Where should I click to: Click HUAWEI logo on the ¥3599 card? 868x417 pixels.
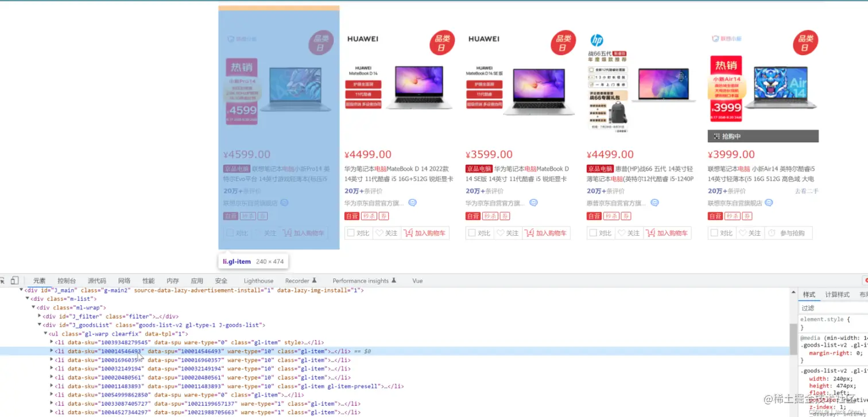click(x=484, y=39)
